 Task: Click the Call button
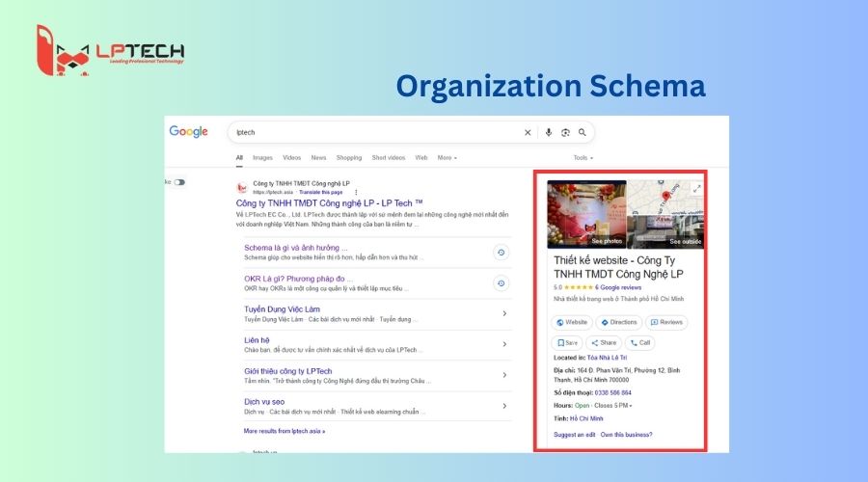tap(640, 343)
